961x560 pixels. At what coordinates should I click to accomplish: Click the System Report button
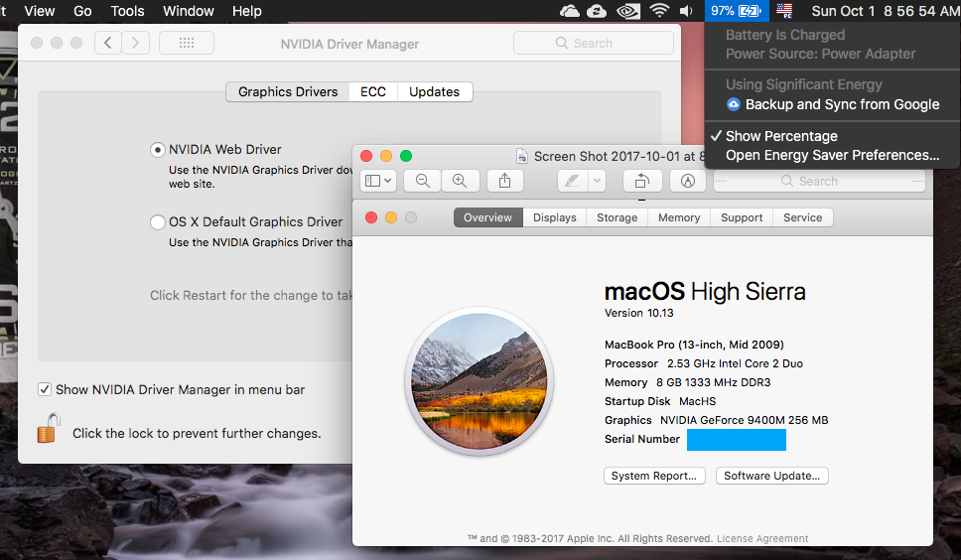coord(654,476)
